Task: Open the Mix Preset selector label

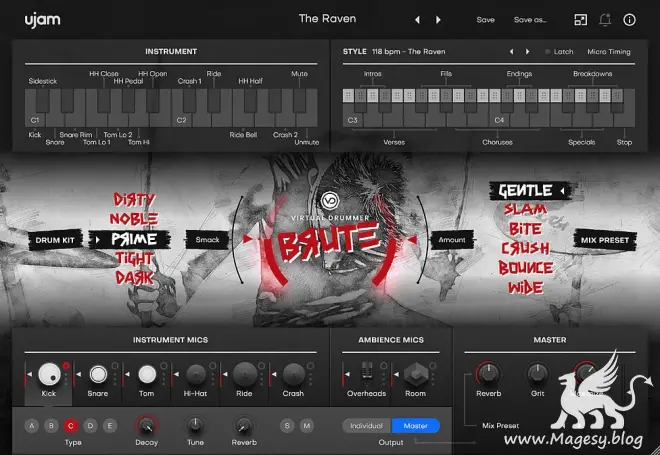Action: tap(605, 240)
